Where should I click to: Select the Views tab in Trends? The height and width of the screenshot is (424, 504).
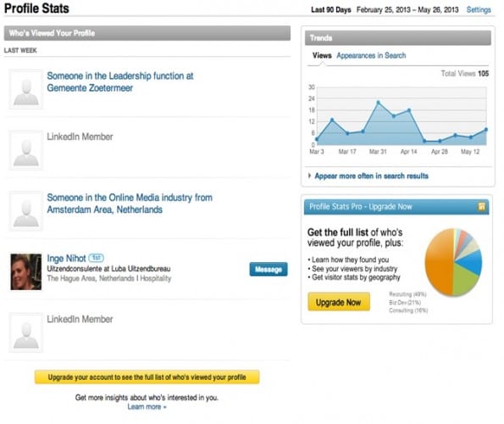coord(322,56)
